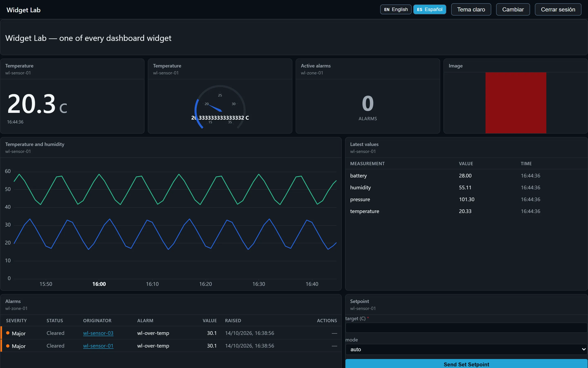The height and width of the screenshot is (368, 588).
Task: Click the RAISED column header
Action: (x=233, y=321)
